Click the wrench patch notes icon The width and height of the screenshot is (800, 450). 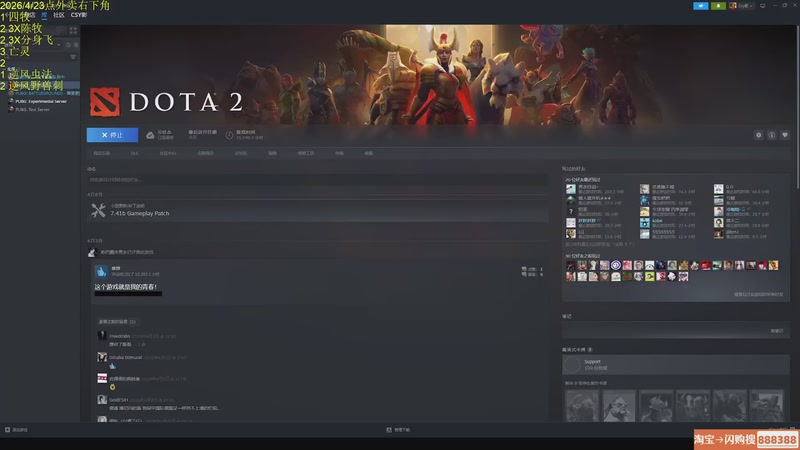pos(98,210)
